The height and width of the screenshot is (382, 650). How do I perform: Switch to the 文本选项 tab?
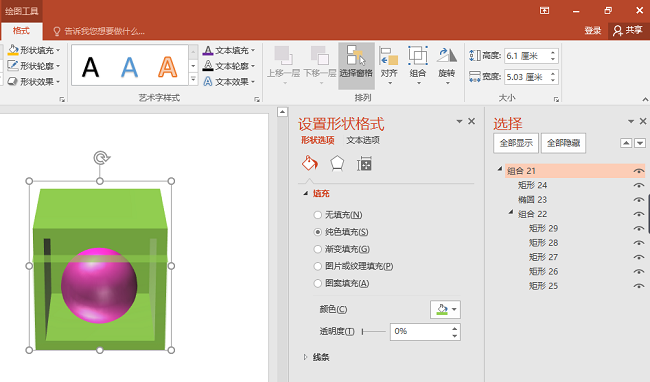pos(363,140)
